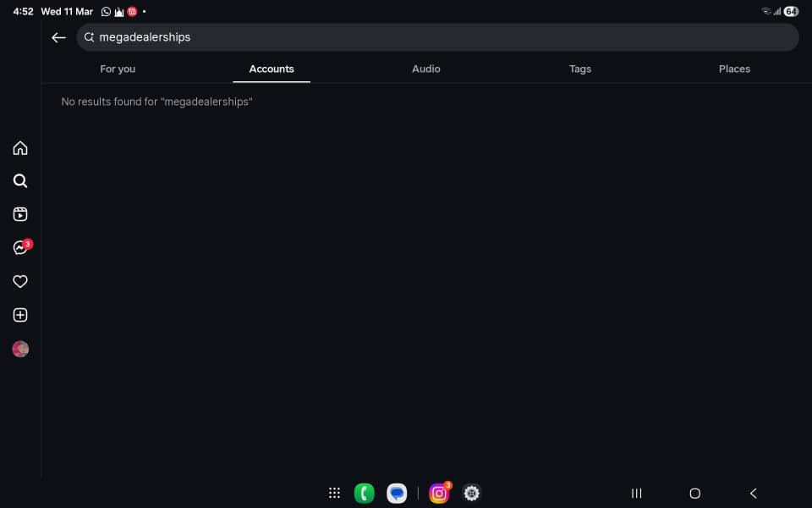The image size is (812, 508).
Task: Tap the Wed 11 Mar date
Action: tap(67, 11)
